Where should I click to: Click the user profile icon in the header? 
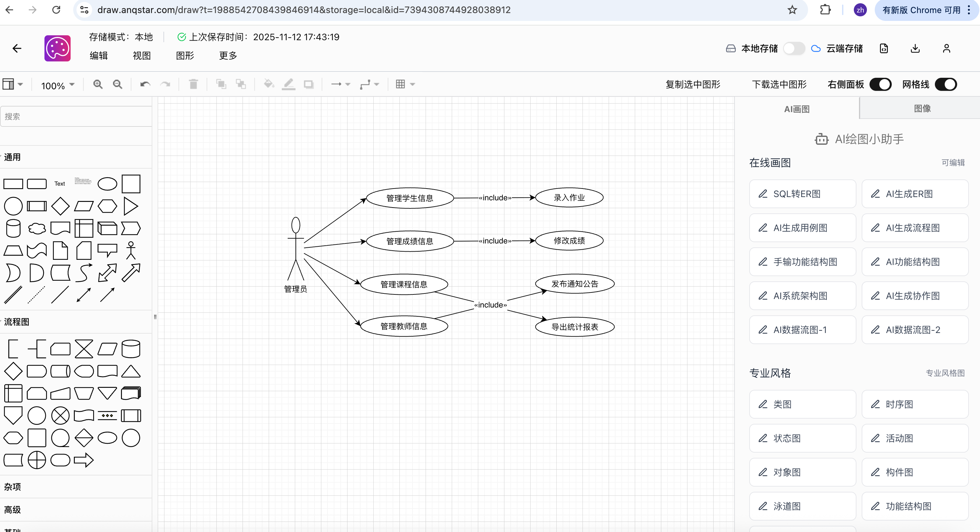[946, 48]
